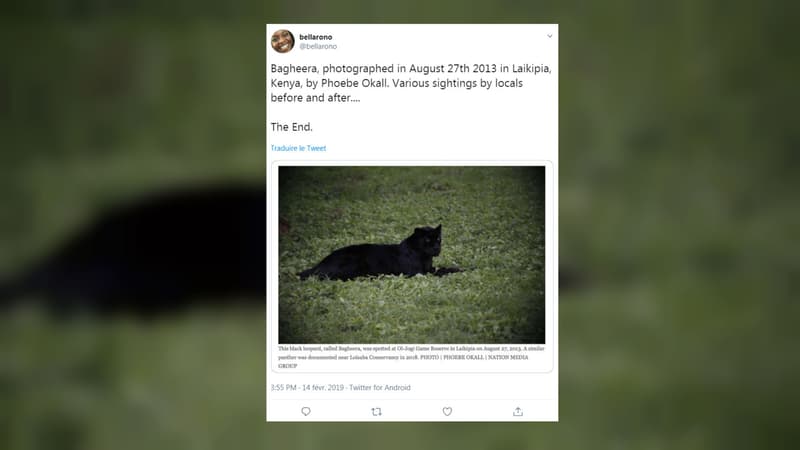Screen dimensions: 800x450
Task: Click the black panther in the photo
Action: pyautogui.click(x=380, y=254)
